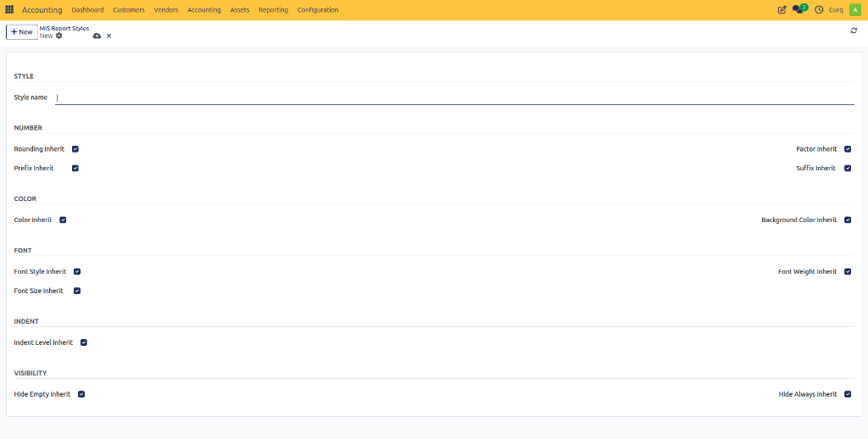
Task: Click the New record button
Action: tap(21, 32)
